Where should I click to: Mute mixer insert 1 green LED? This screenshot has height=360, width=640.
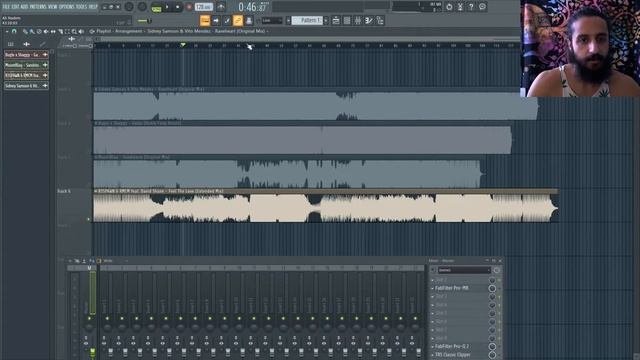tap(107, 318)
